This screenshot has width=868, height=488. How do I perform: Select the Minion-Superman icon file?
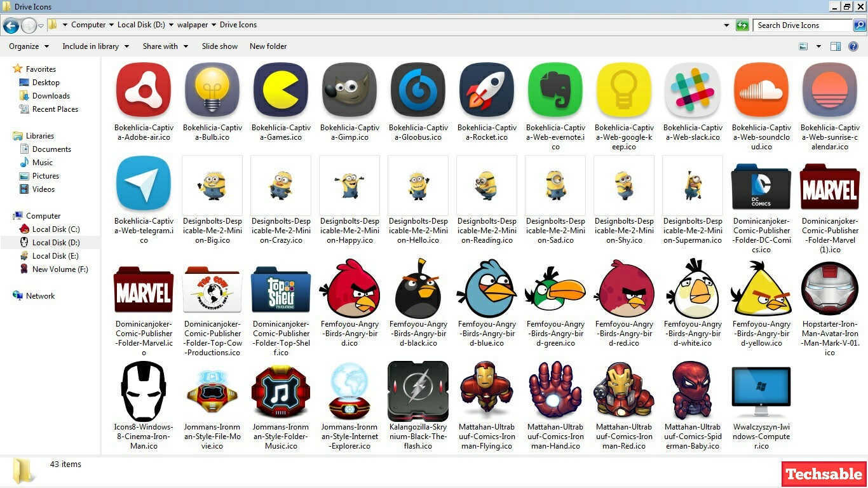[x=693, y=186]
